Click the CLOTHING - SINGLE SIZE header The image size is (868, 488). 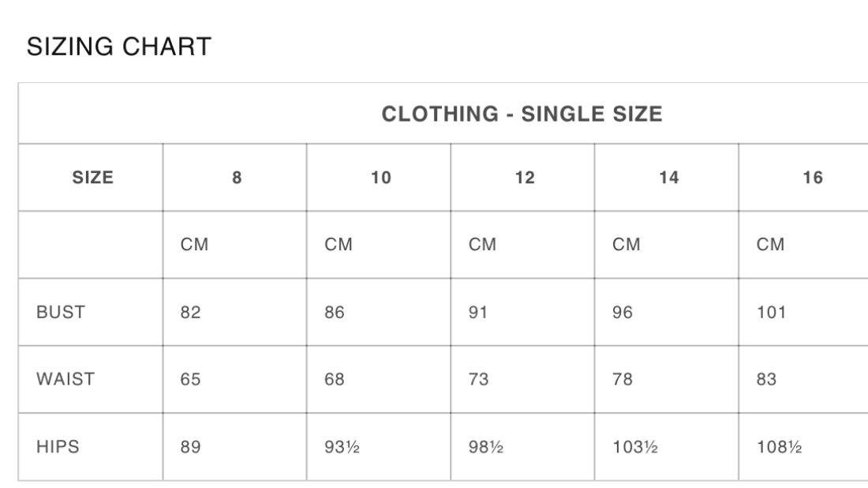[522, 114]
